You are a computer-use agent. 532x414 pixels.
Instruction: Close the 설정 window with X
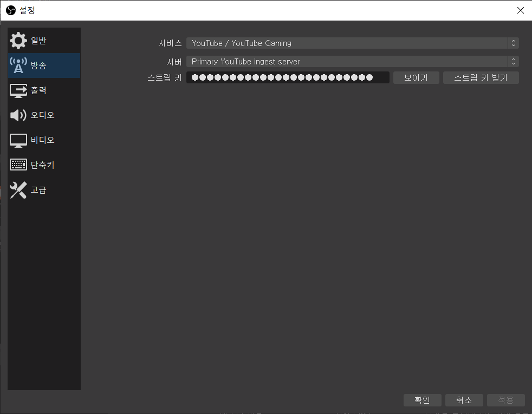tap(521, 10)
